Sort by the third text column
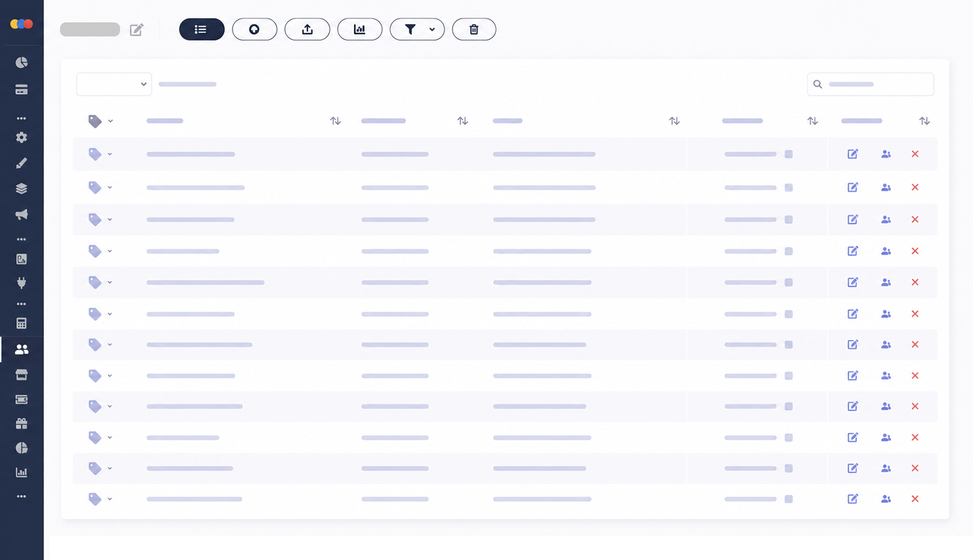 tap(675, 121)
